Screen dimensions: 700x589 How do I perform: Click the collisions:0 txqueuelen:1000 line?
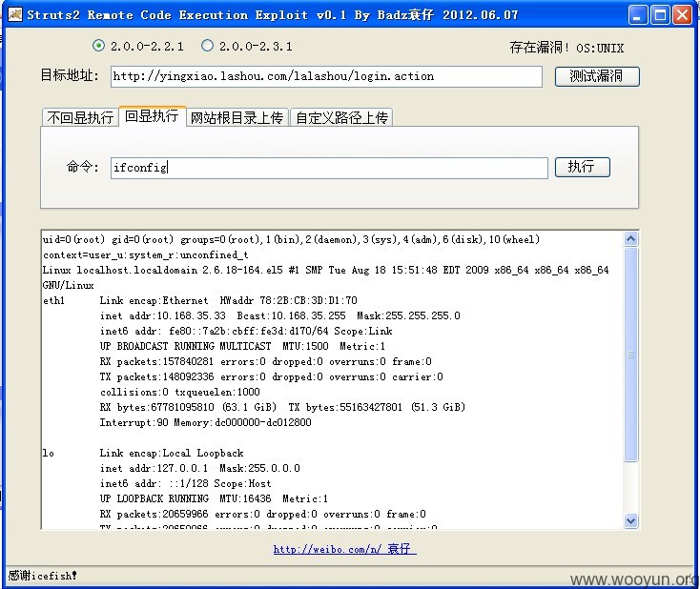[x=180, y=392]
